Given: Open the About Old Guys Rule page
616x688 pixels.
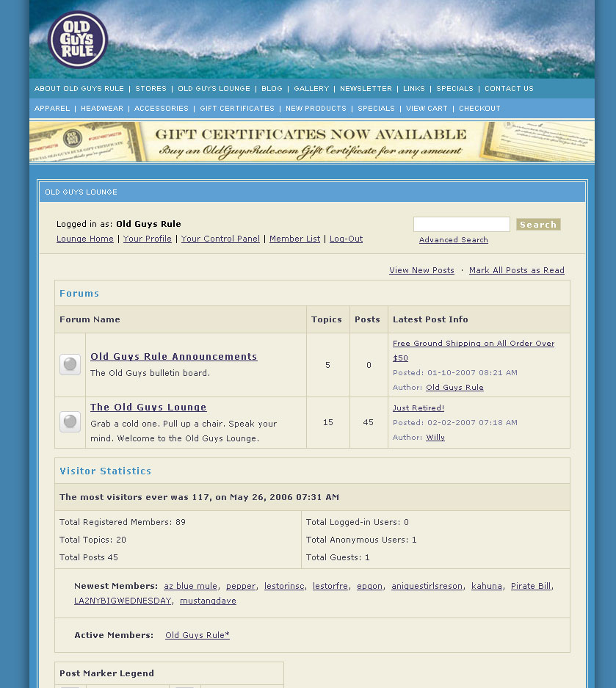Looking at the screenshot, I should 79,89.
